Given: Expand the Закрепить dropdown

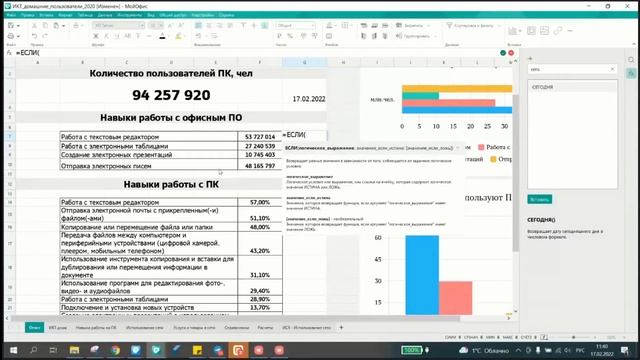Looking at the screenshot, I should [x=428, y=25].
